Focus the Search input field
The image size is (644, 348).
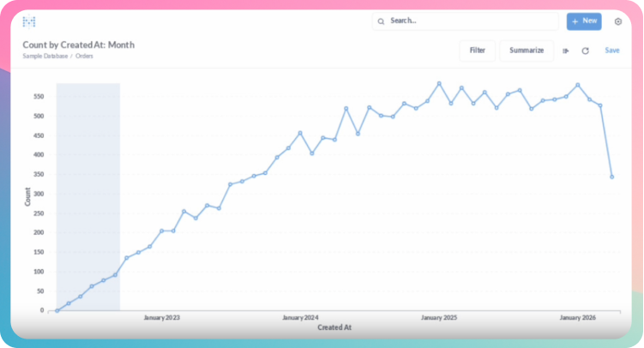(466, 21)
